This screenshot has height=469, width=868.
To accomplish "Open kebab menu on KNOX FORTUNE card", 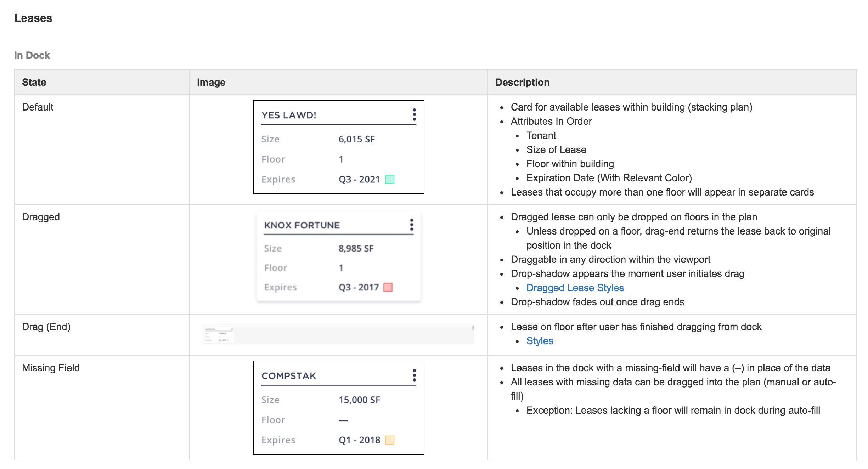I will pyautogui.click(x=412, y=225).
